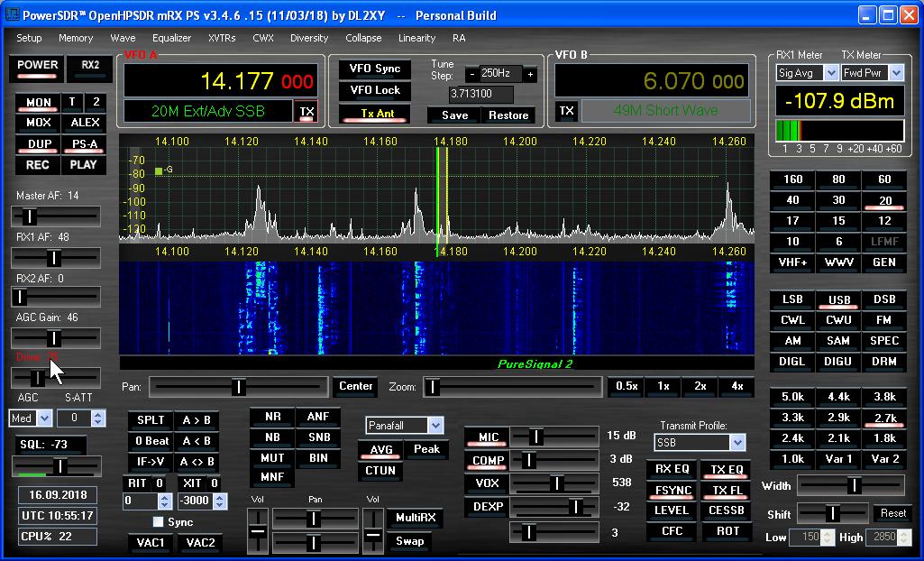924x561 pixels.
Task: Toggle the COMP compressor button
Action: (x=488, y=460)
